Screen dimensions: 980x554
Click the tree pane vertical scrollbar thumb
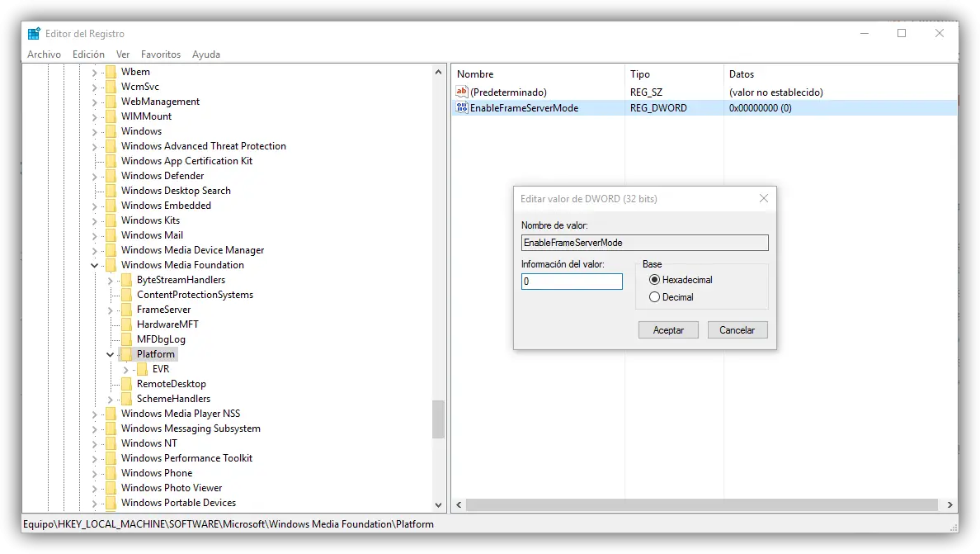pyautogui.click(x=438, y=419)
